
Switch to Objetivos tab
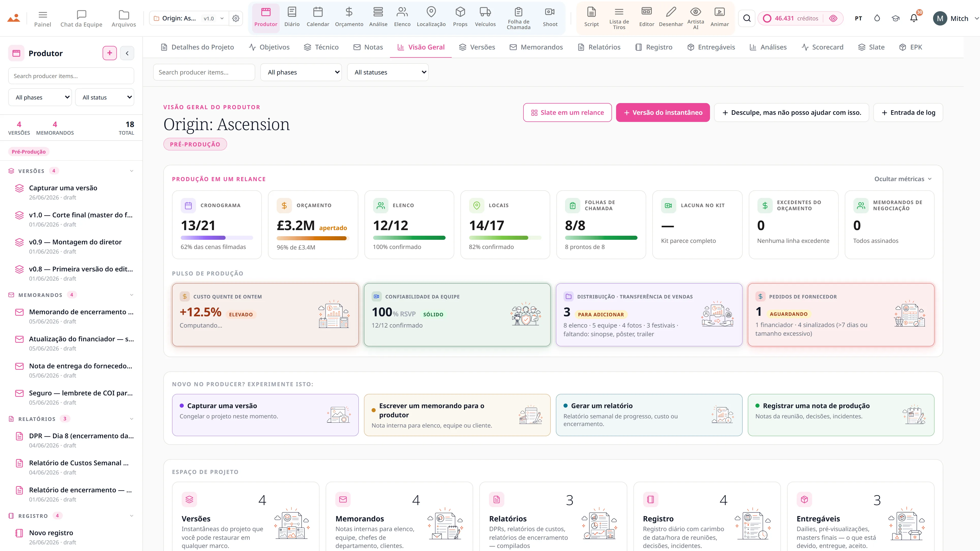pos(269,47)
